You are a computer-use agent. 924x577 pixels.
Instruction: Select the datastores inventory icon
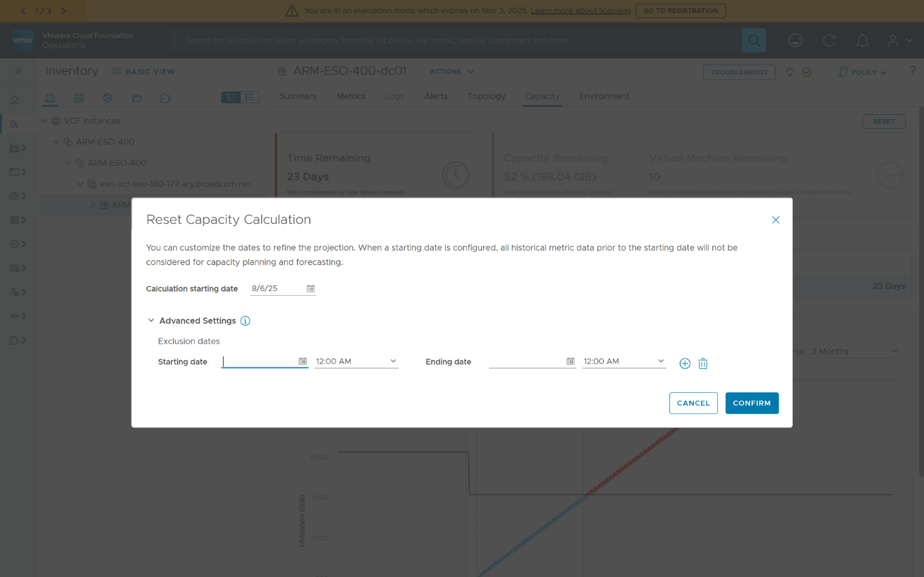(79, 98)
